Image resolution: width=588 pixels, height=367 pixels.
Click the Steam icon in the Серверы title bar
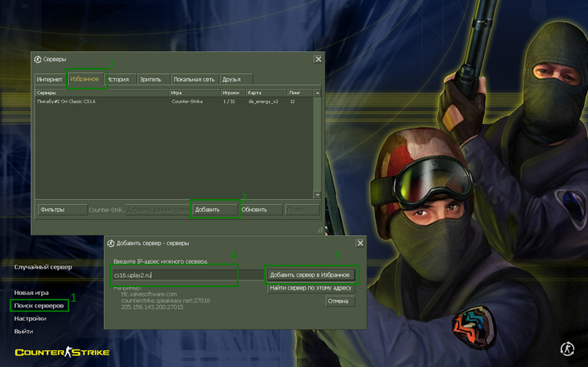click(x=38, y=60)
